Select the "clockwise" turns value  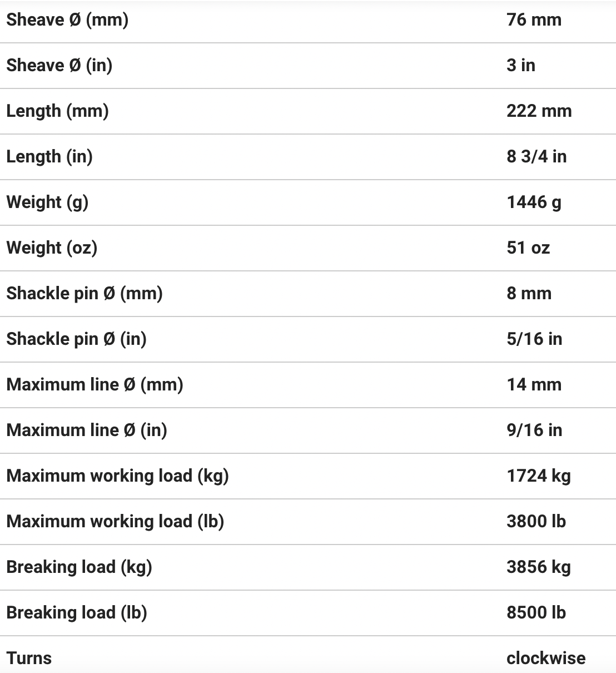tap(545, 659)
